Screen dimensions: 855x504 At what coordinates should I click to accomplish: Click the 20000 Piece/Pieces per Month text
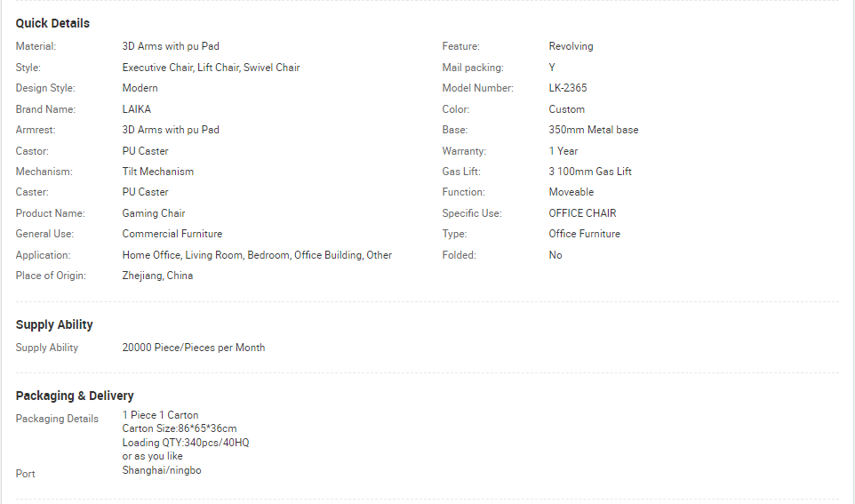[x=194, y=348]
